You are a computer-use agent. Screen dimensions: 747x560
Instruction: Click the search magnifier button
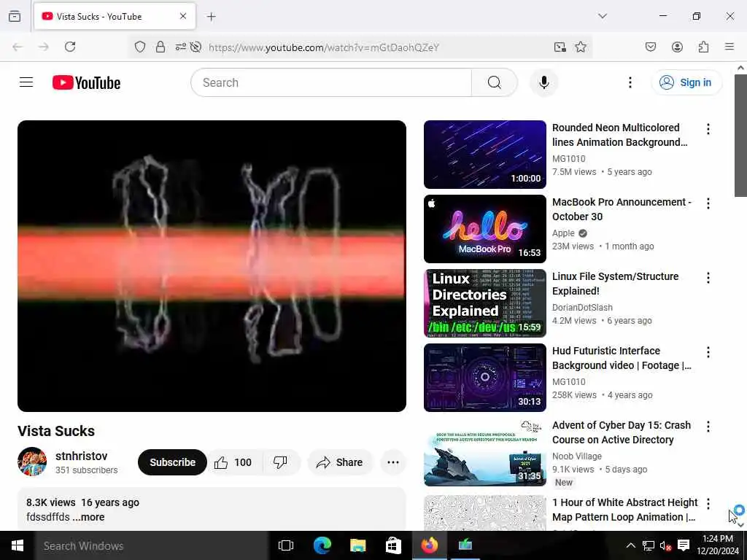pos(495,82)
